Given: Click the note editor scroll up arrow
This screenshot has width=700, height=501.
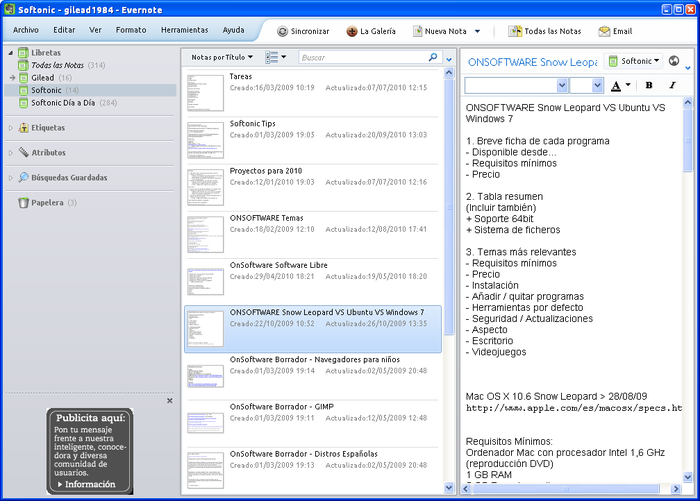Looking at the screenshot, I should [688, 102].
